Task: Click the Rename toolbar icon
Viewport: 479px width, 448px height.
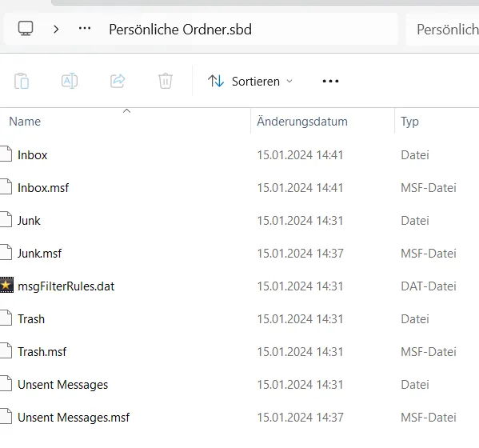Action: (x=70, y=81)
